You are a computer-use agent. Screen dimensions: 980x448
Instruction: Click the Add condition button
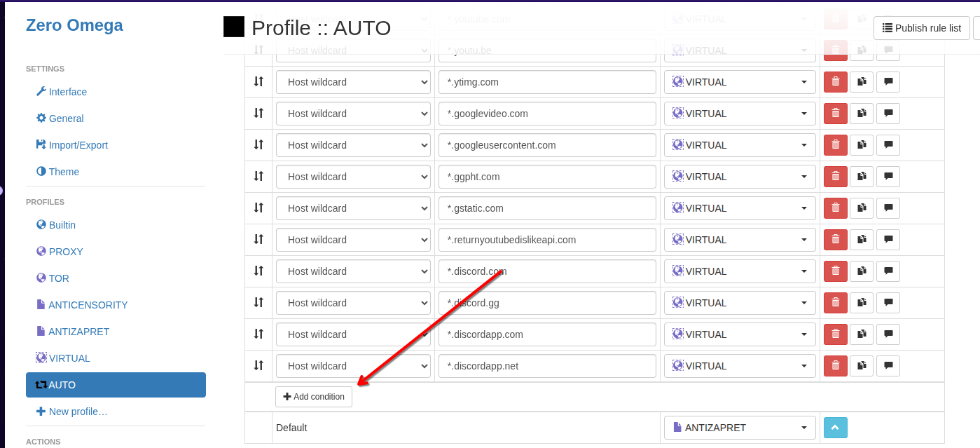[x=314, y=397]
